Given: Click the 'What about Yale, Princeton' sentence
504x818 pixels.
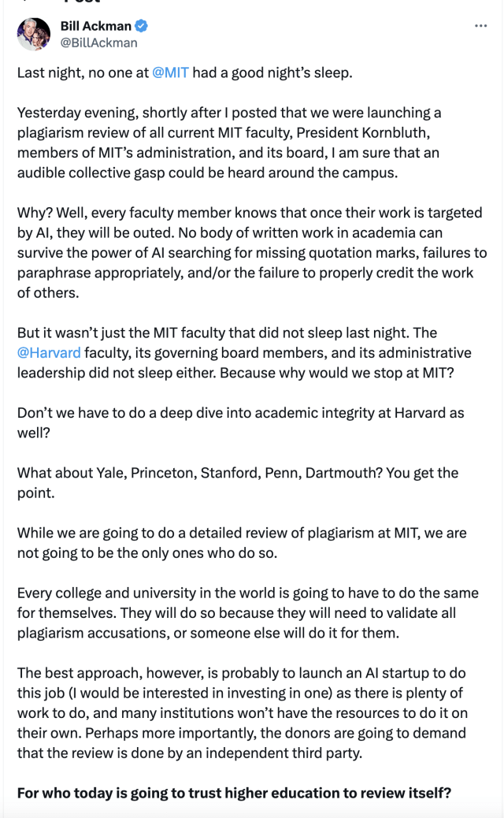Looking at the screenshot, I should tap(238, 482).
